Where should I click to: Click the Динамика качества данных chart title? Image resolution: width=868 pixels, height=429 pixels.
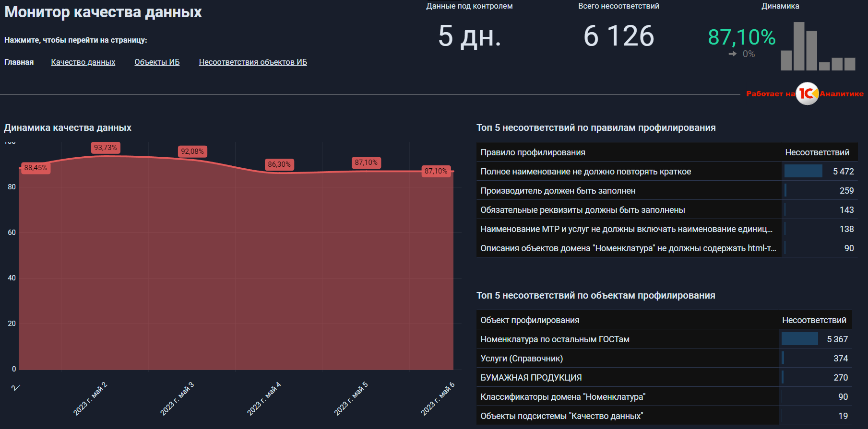68,128
